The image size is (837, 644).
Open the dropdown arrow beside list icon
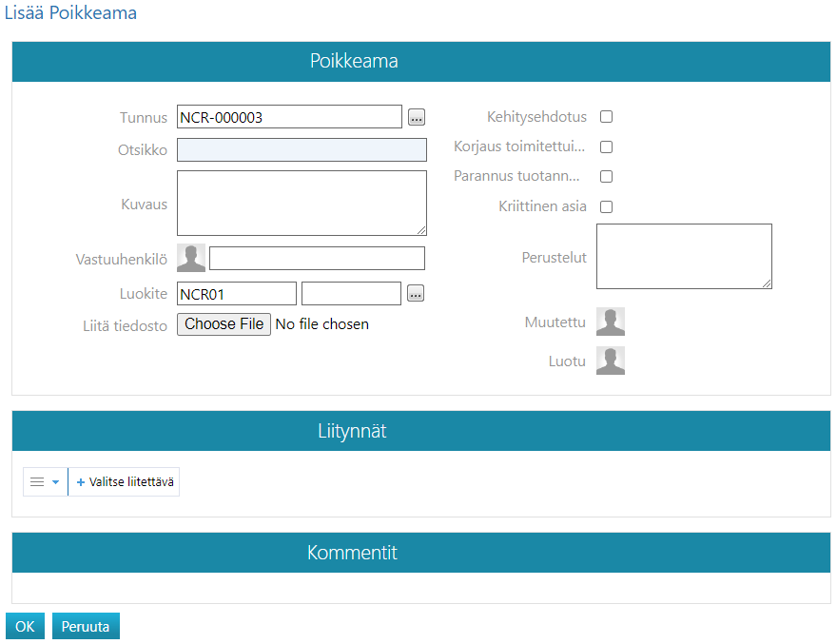click(56, 482)
